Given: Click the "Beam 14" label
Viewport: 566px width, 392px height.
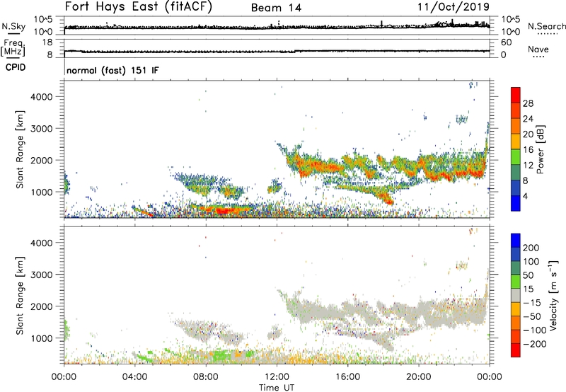Looking at the screenshot, I should tap(276, 8).
